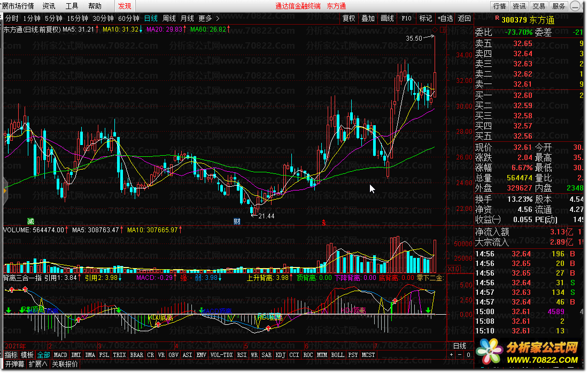Switch to the 发现 tab
Image resolution: width=588 pixels, height=373 pixels.
click(x=125, y=6)
